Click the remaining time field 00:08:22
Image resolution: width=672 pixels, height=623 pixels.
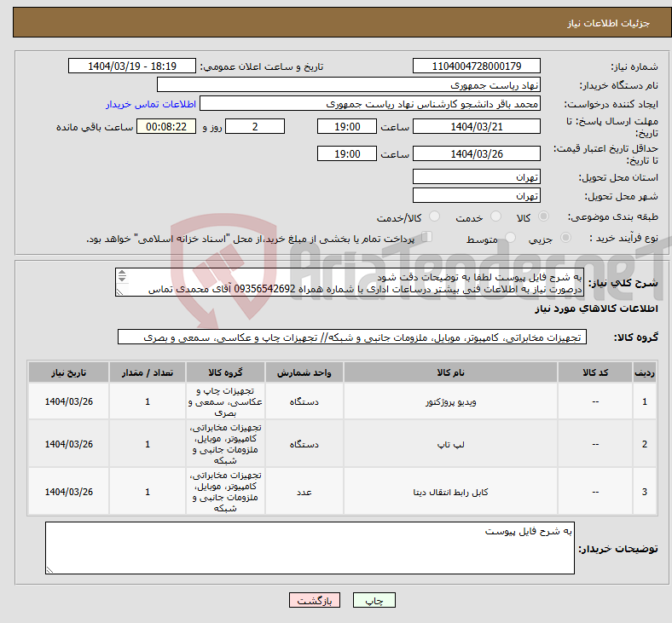point(166,127)
